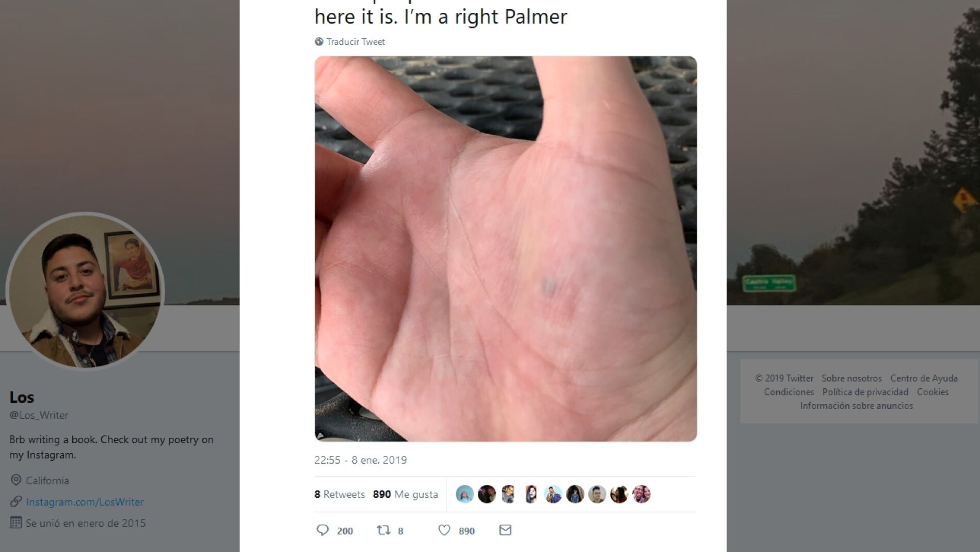
Task: Click globe icon beside Traducir Tweet
Action: point(319,42)
